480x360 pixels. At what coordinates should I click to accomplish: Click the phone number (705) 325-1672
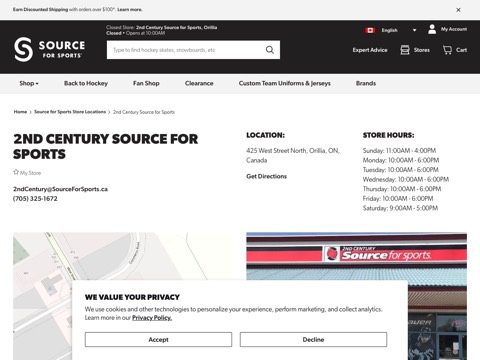(x=35, y=199)
